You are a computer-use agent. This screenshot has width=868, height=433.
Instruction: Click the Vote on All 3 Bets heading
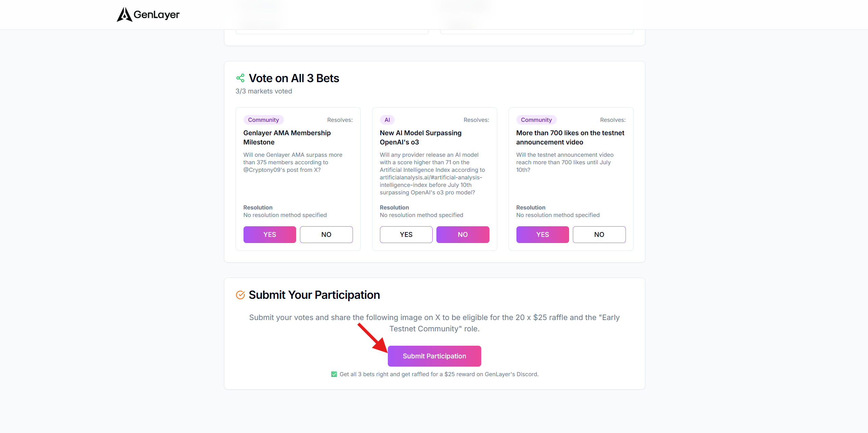294,78
